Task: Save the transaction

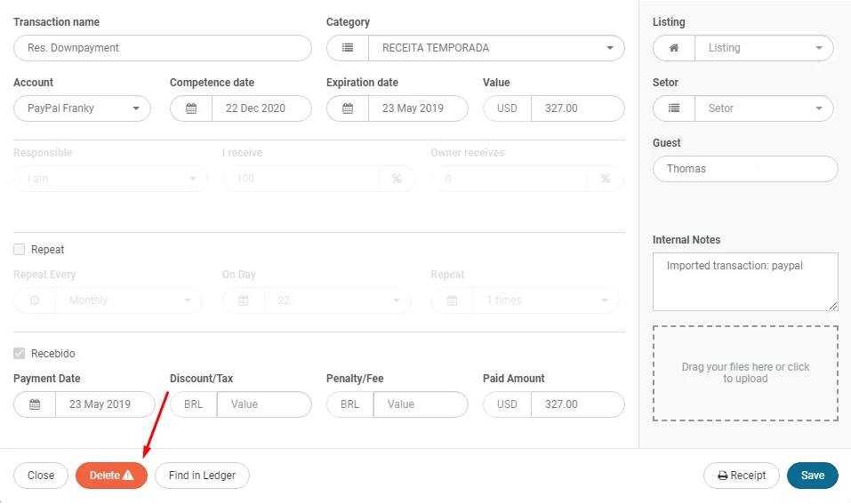Action: [812, 476]
